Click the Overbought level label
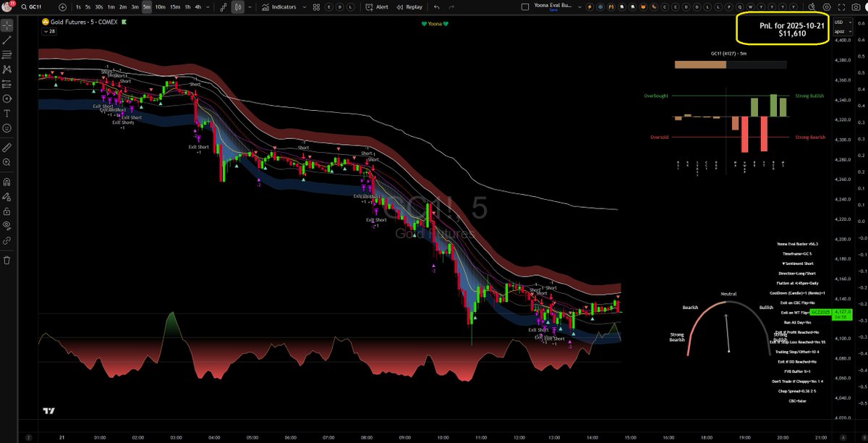The height and width of the screenshot is (443, 868). [x=656, y=96]
